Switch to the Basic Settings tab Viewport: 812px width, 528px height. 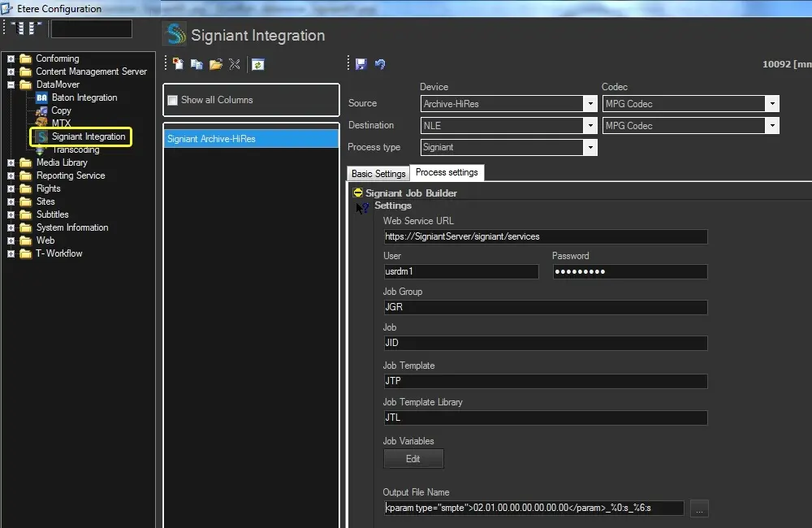[x=378, y=174]
